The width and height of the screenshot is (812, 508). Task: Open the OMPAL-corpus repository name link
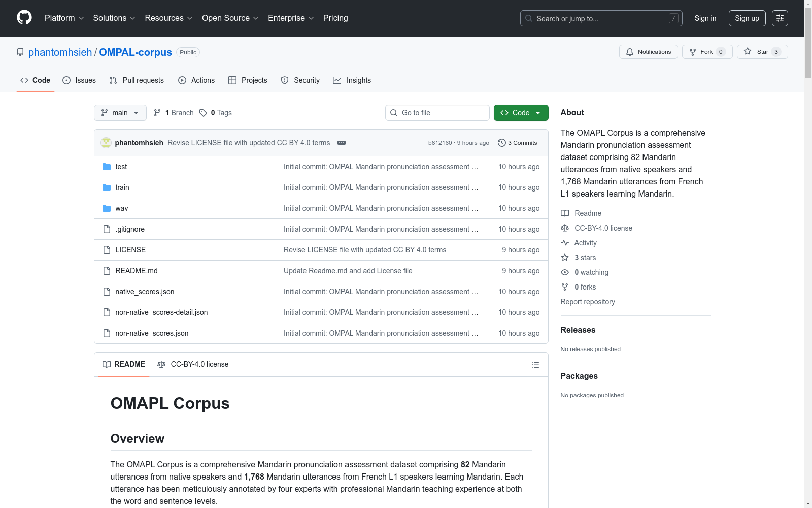click(x=136, y=52)
